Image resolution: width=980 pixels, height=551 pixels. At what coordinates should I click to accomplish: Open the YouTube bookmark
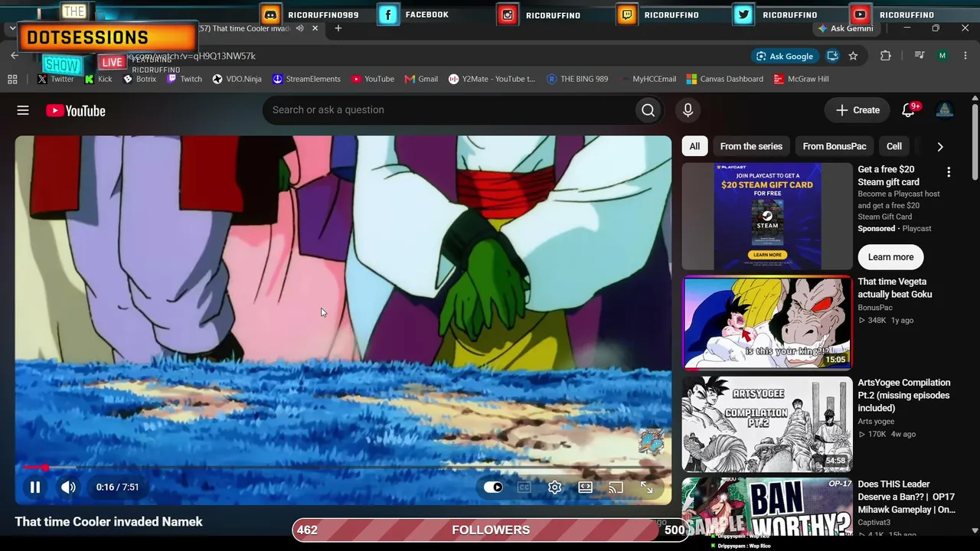point(372,79)
